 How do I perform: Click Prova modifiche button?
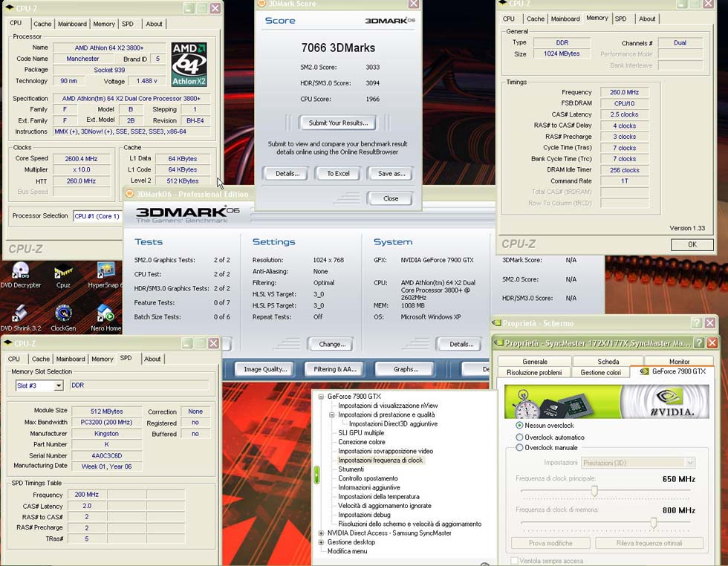[550, 543]
